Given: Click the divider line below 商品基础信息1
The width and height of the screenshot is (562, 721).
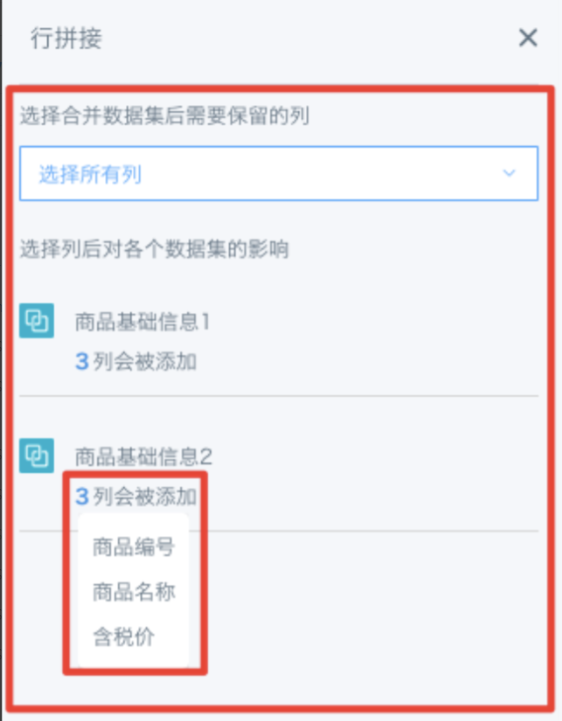Looking at the screenshot, I should pos(279,395).
